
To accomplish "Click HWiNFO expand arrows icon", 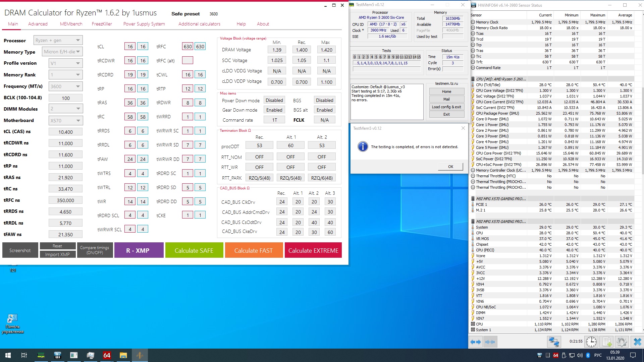I will click(x=476, y=342).
